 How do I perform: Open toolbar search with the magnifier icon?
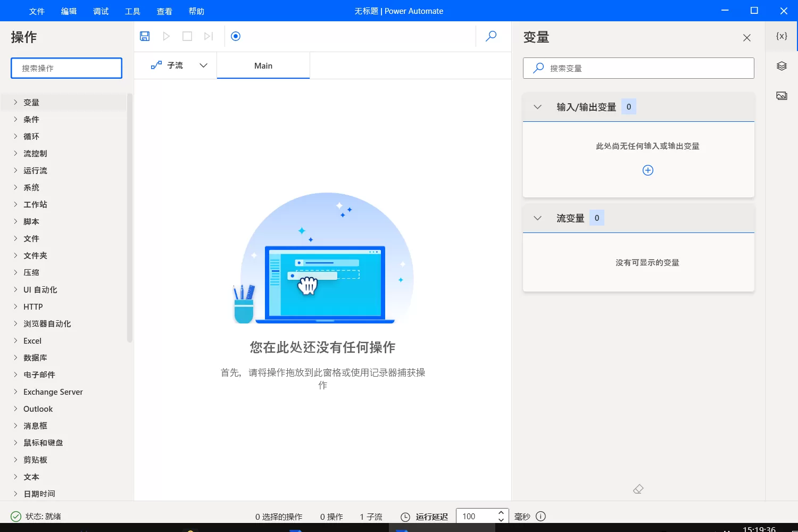point(491,36)
